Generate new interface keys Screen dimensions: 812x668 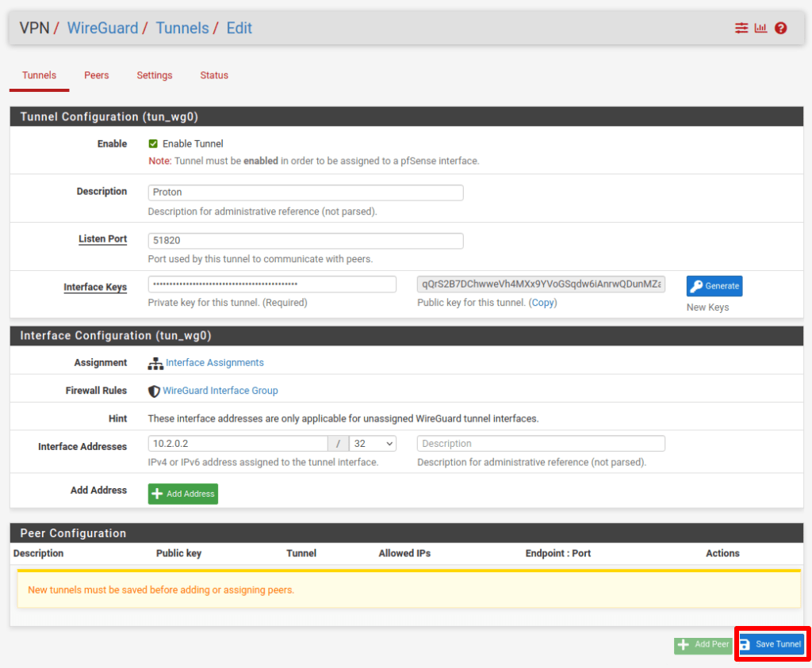tap(714, 286)
